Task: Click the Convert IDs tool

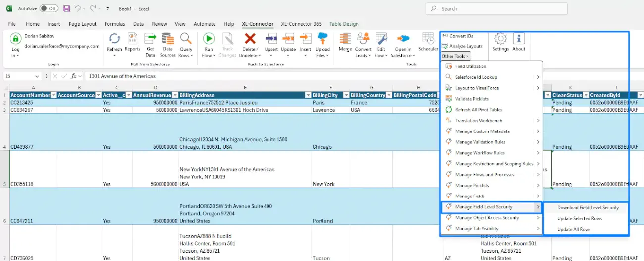Action: pos(457,36)
